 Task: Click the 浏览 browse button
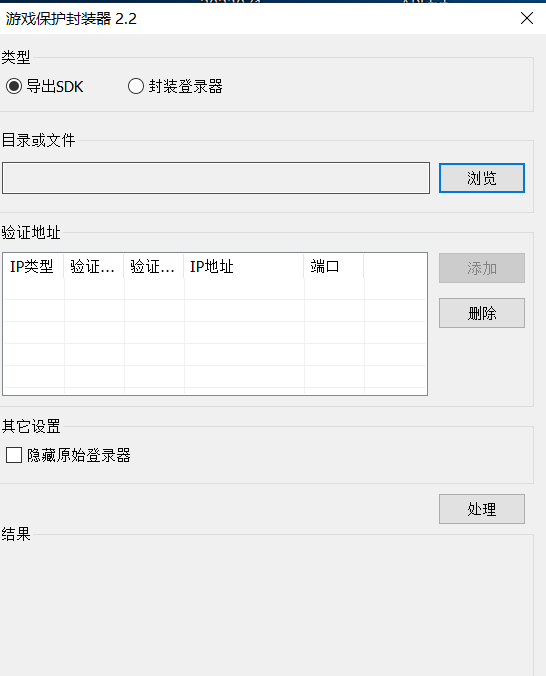click(482, 178)
